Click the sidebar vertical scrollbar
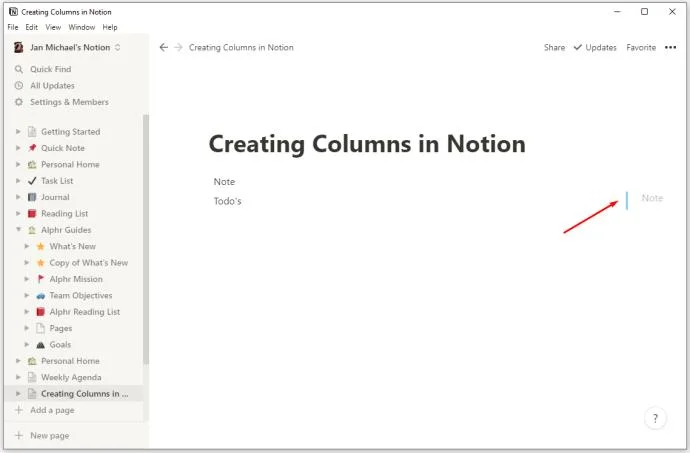This screenshot has width=690, height=453. point(146,239)
